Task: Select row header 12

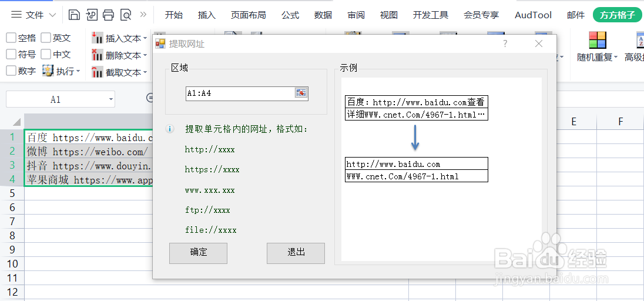Action: (x=12, y=292)
